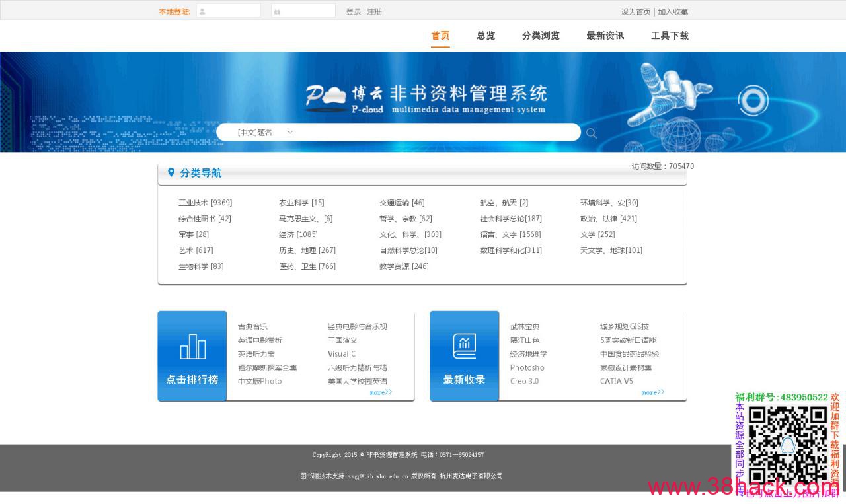Image resolution: width=846 pixels, height=504 pixels.
Task: Open 中国食品药品检验 item
Action: tap(629, 354)
